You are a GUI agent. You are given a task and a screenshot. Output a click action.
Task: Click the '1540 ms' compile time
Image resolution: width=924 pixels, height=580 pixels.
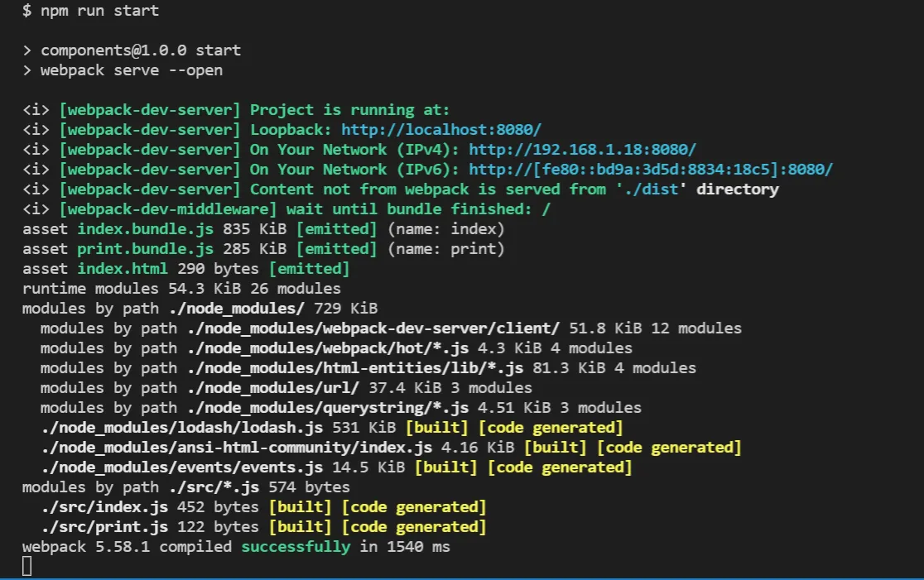pyautogui.click(x=418, y=547)
